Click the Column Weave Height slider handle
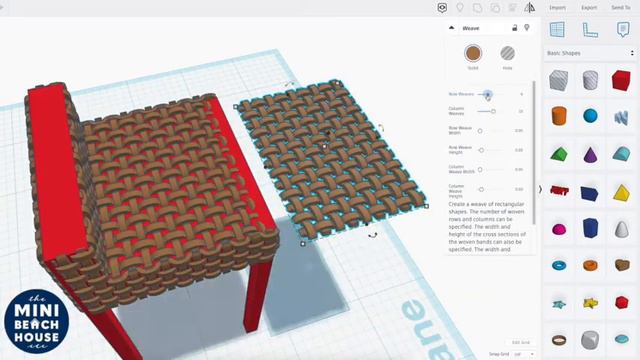The image size is (640, 360). [x=482, y=189]
